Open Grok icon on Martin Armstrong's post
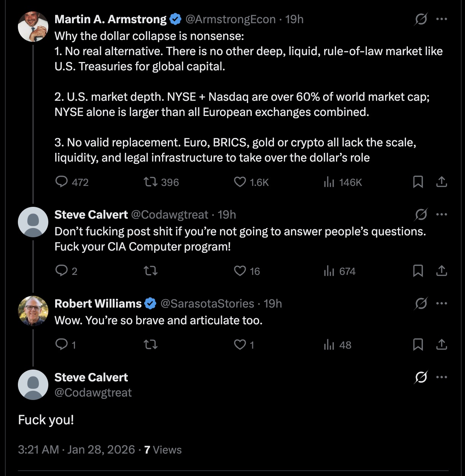Viewport: 465px width, 476px height. 421,19
